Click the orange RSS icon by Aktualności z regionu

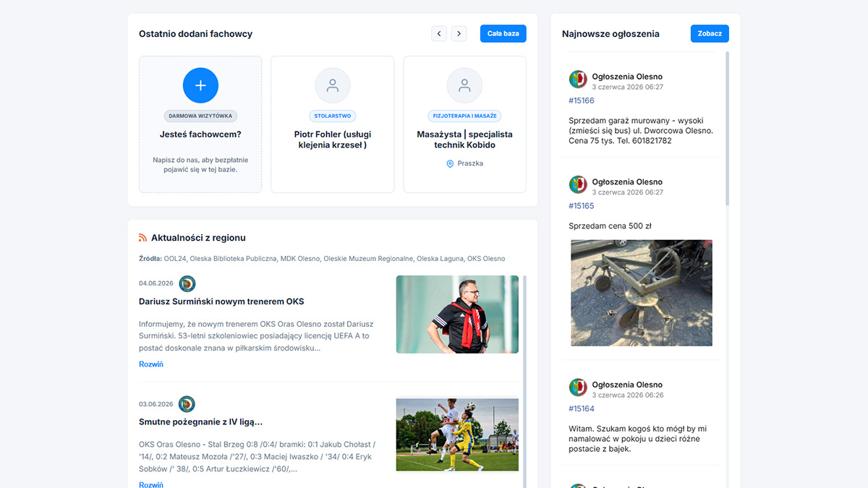click(143, 238)
